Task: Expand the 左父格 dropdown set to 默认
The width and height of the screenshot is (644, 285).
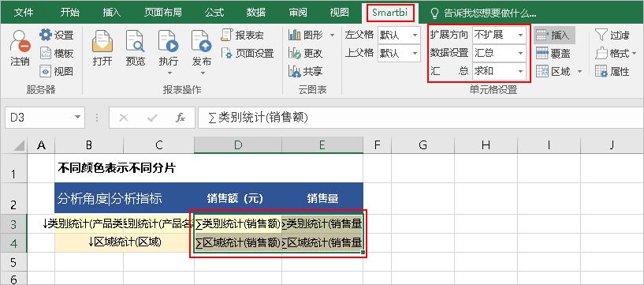Action: [x=398, y=35]
